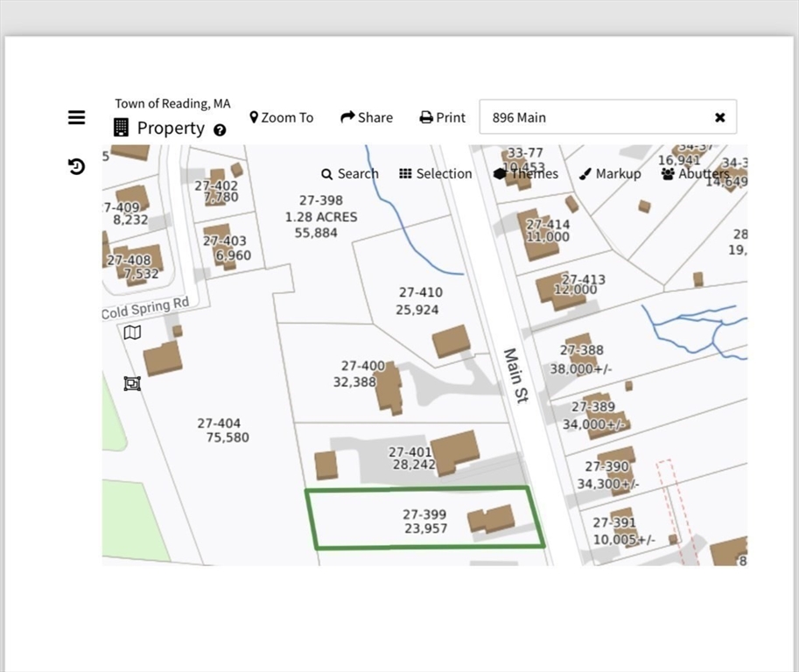
Task: Open the Themes menu
Action: pyautogui.click(x=526, y=173)
